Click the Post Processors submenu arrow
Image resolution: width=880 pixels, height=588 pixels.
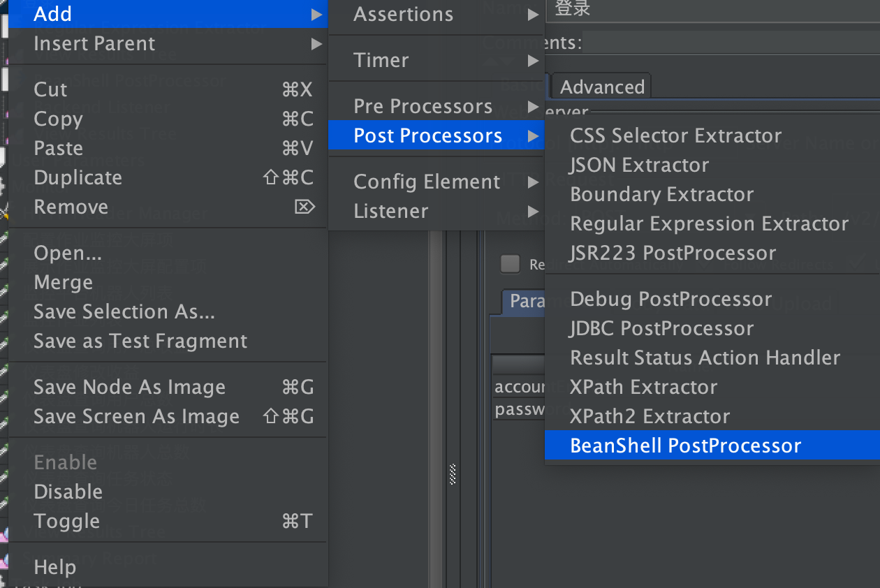tap(534, 135)
